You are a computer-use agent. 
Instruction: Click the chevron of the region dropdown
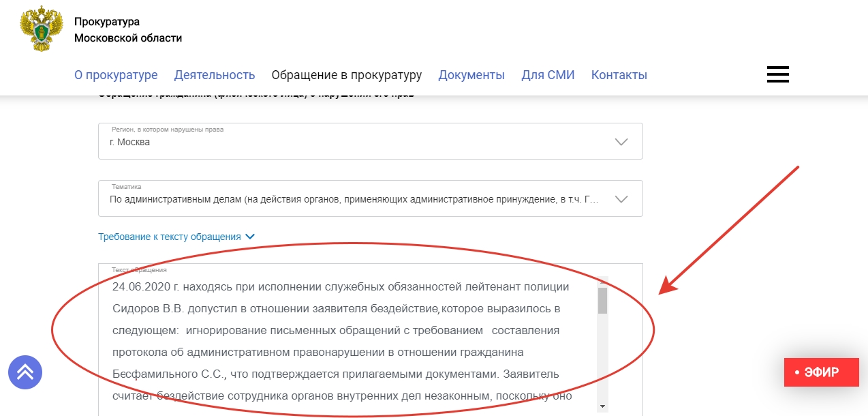point(621,142)
